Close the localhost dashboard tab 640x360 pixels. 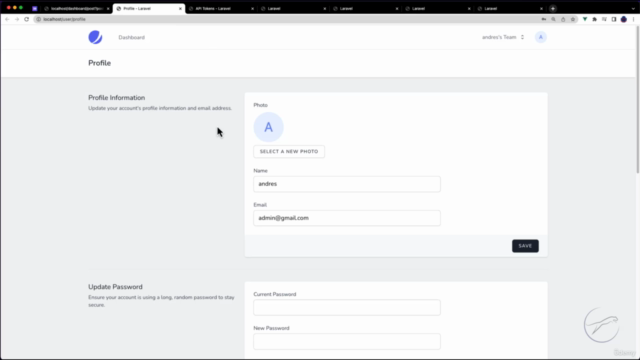(108, 9)
